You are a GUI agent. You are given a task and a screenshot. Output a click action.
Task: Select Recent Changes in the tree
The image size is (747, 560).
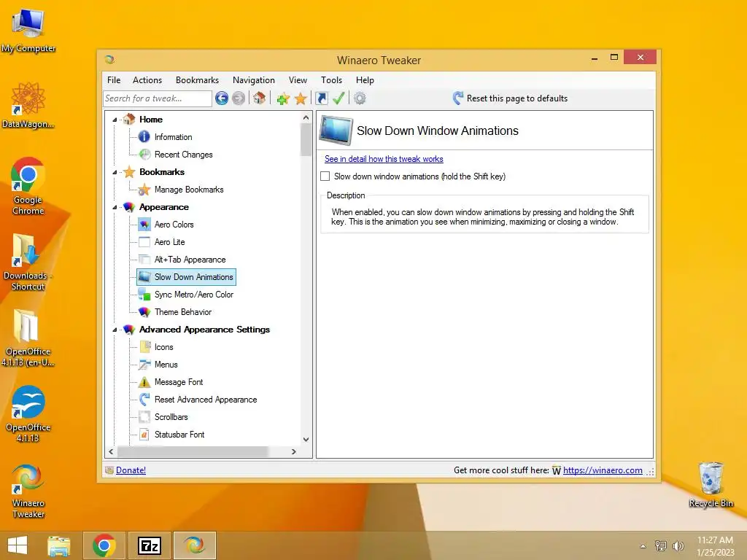pos(183,155)
